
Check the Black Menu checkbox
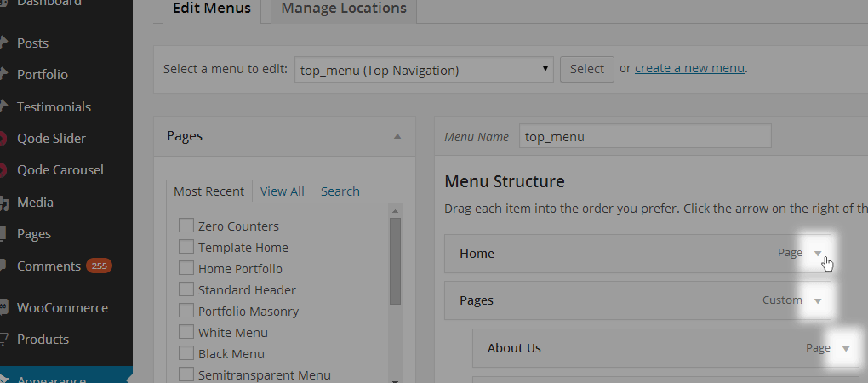tap(186, 353)
